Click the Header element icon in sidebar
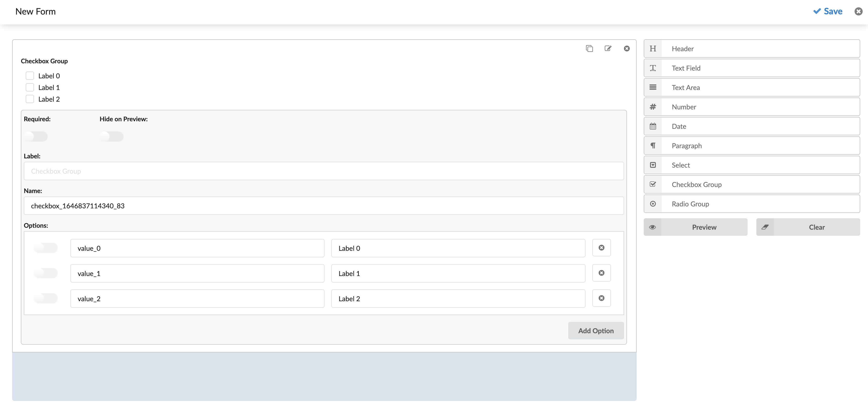 point(653,49)
